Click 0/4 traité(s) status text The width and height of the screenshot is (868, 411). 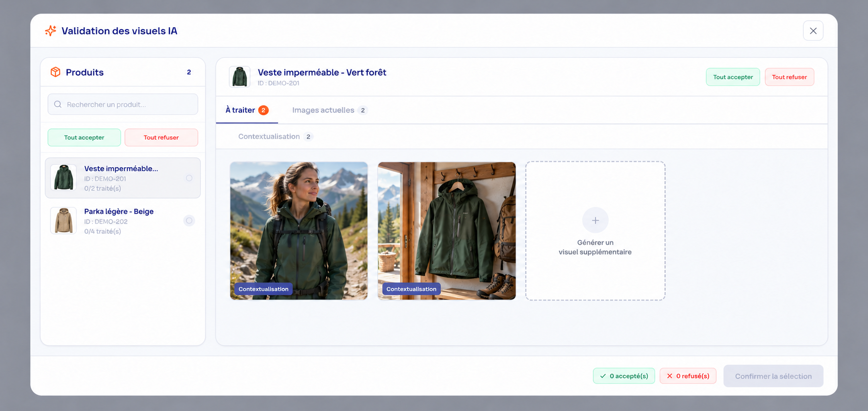click(x=102, y=231)
